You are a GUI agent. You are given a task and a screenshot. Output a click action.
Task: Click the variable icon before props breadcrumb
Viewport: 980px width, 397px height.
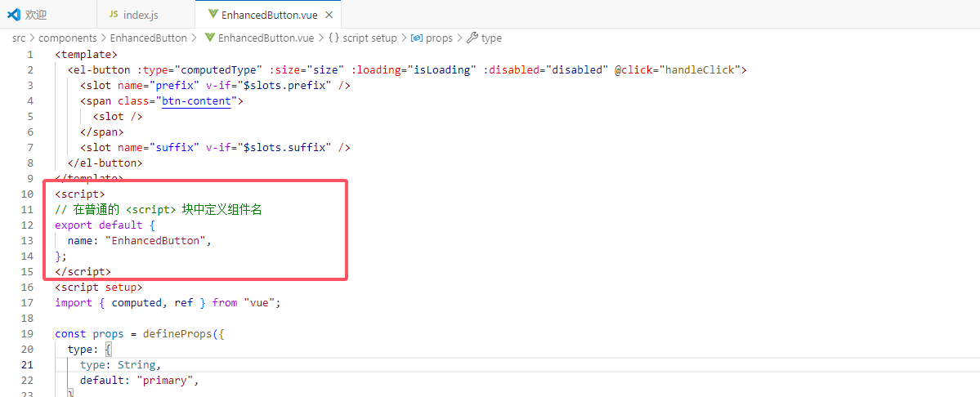[416, 38]
